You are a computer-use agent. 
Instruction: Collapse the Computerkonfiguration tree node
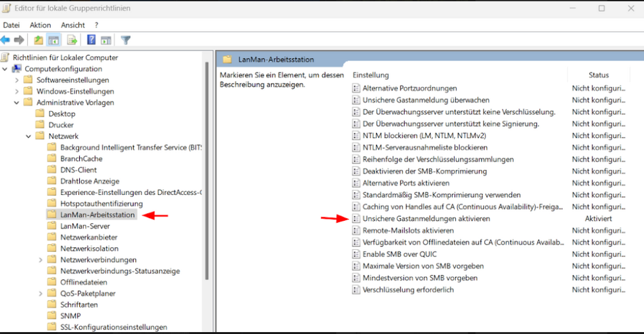(x=5, y=69)
